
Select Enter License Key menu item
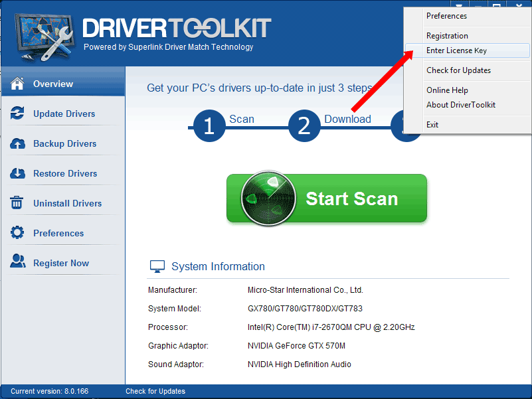coord(467,50)
